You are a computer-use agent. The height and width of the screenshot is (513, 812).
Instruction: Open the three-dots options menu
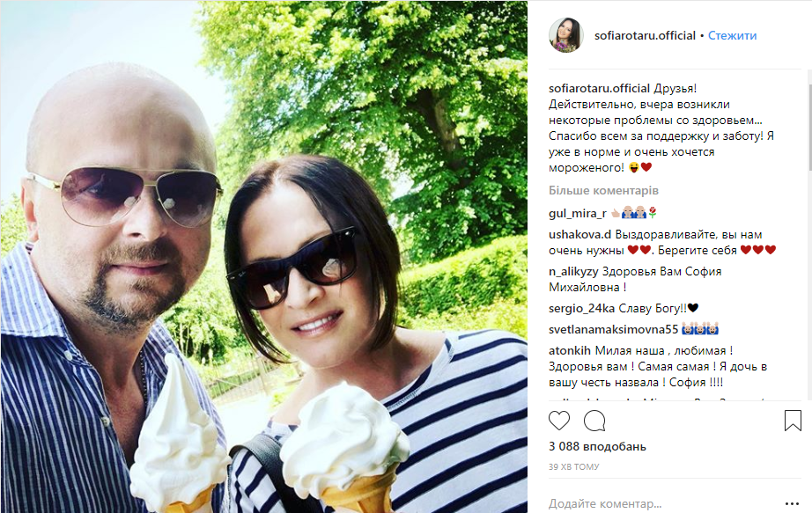click(x=792, y=503)
